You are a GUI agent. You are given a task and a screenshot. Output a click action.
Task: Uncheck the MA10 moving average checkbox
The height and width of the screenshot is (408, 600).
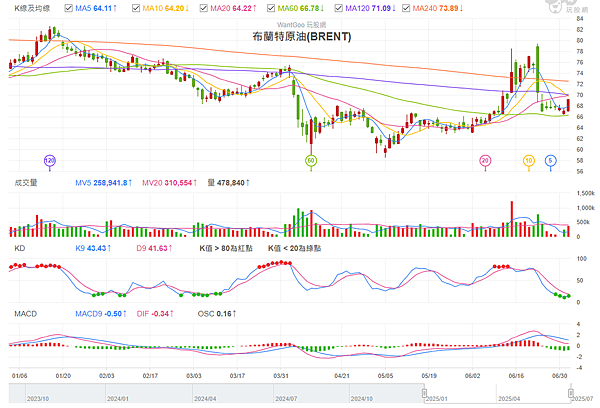[x=136, y=8]
